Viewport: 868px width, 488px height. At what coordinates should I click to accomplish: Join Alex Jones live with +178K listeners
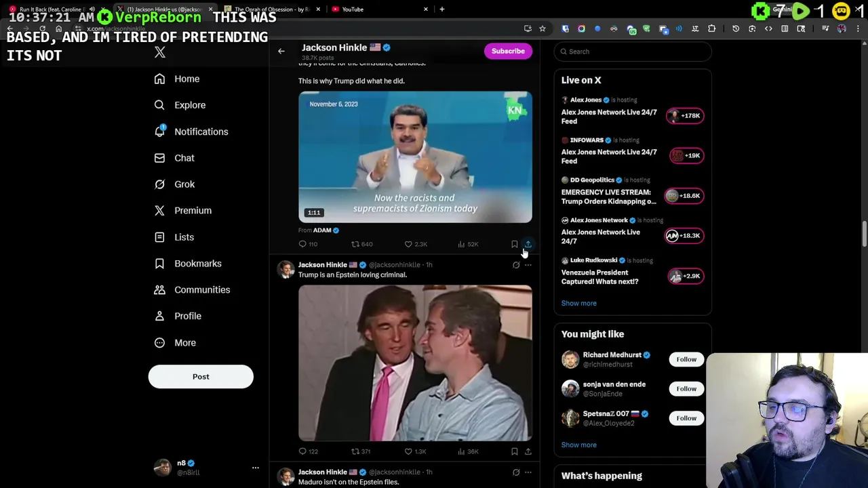[x=685, y=116]
